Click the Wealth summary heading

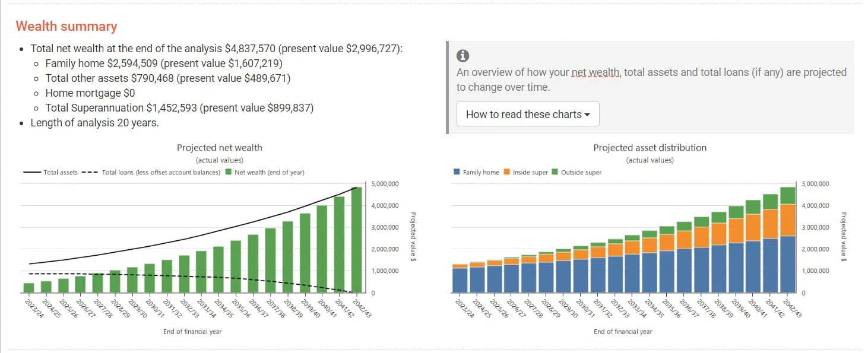pos(66,26)
